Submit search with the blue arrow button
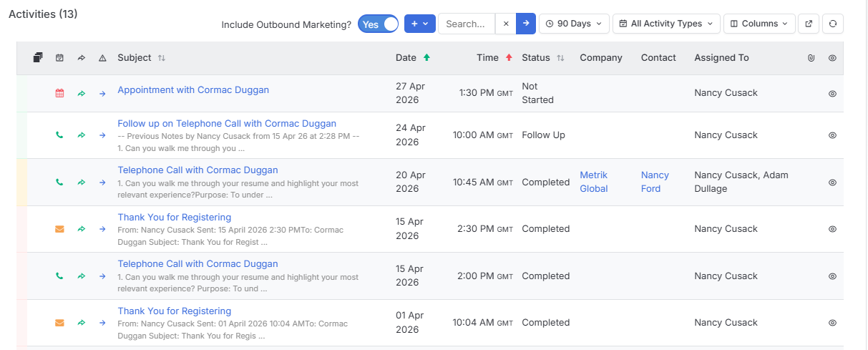This screenshot has height=350, width=868. (x=526, y=24)
